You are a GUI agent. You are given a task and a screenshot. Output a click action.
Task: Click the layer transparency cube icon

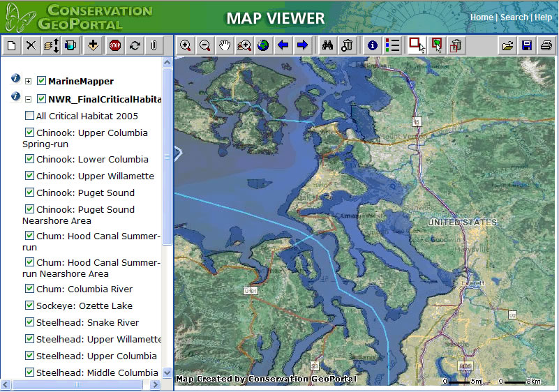(70, 45)
